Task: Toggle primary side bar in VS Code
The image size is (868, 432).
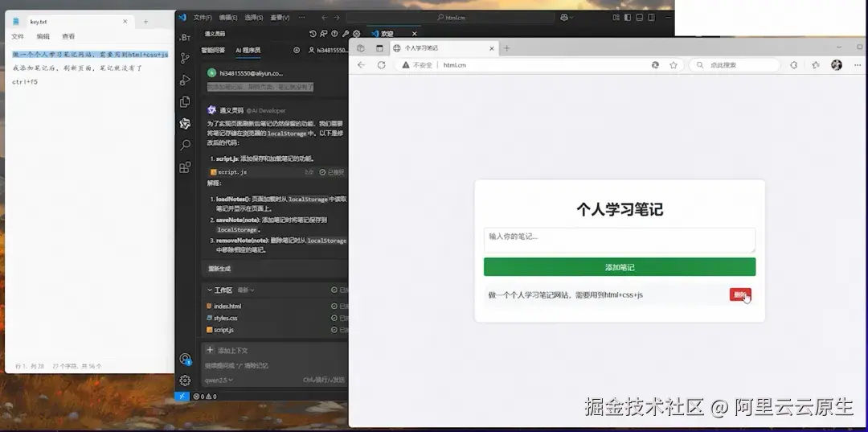Action: tap(628, 17)
